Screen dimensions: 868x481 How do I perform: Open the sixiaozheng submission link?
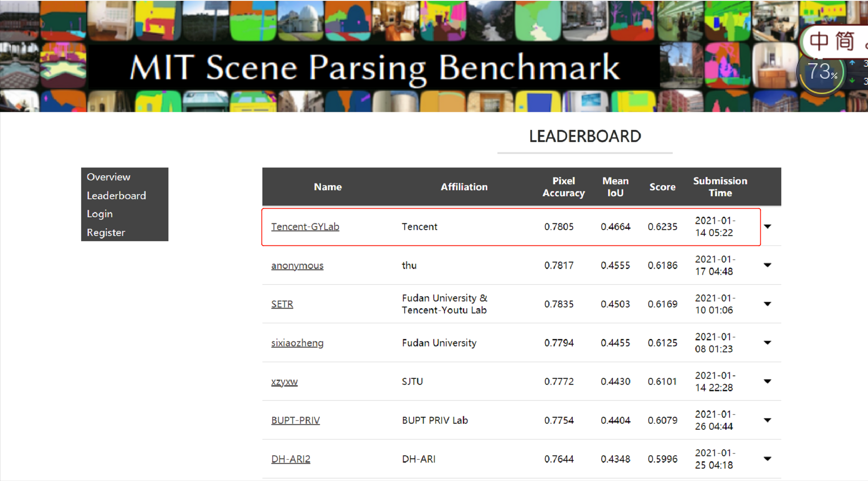[297, 343]
